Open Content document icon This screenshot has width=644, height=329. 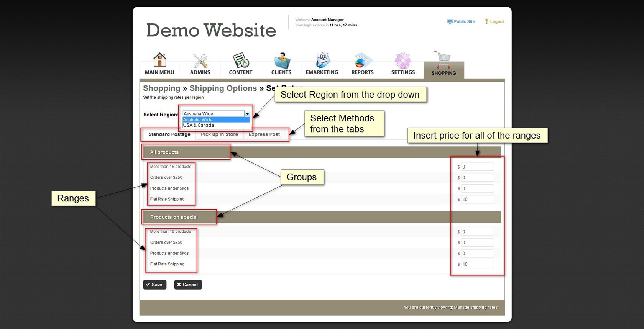point(241,61)
